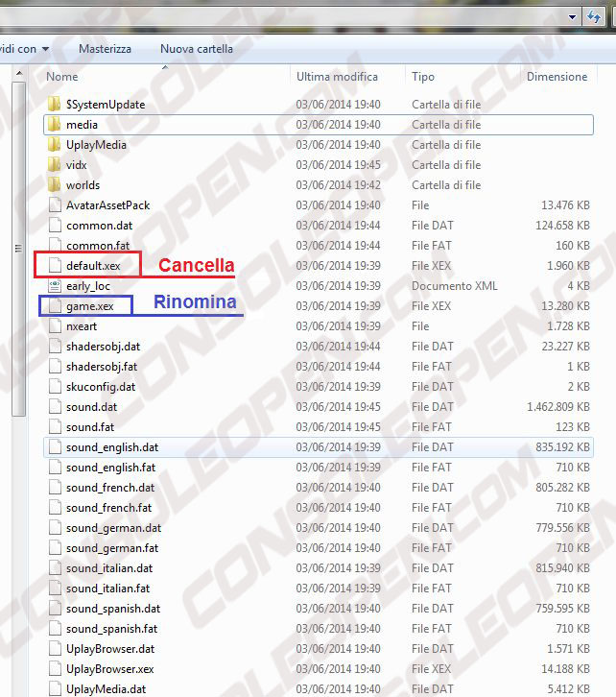
Task: Click the sound_german.dat file icon
Action: (55, 528)
